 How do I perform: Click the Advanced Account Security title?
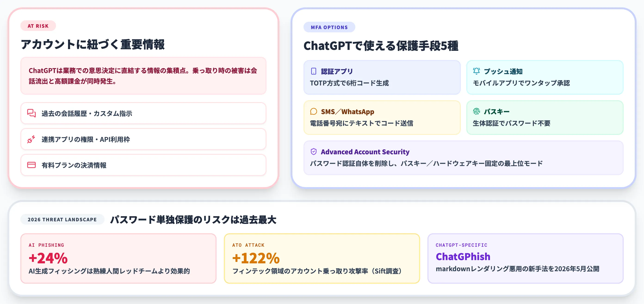pos(365,152)
